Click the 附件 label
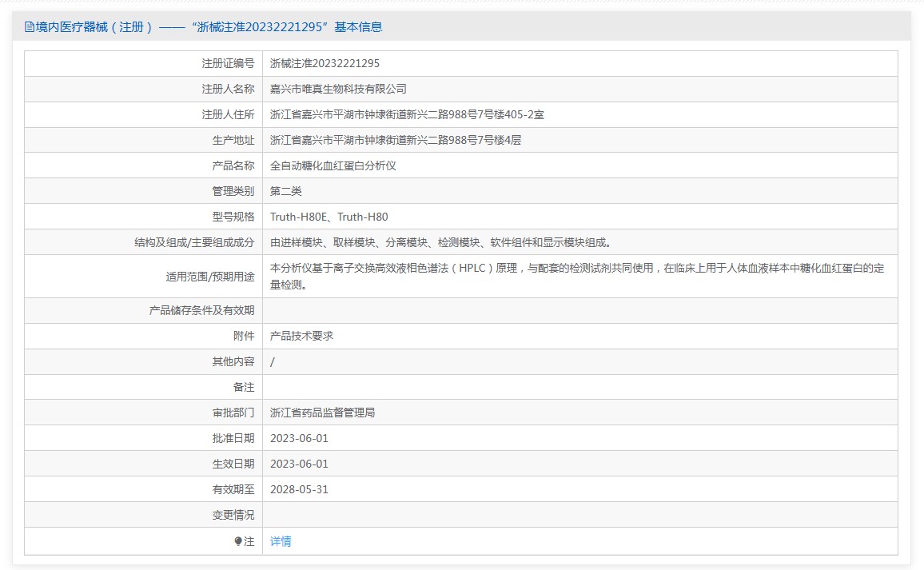 pyautogui.click(x=244, y=336)
